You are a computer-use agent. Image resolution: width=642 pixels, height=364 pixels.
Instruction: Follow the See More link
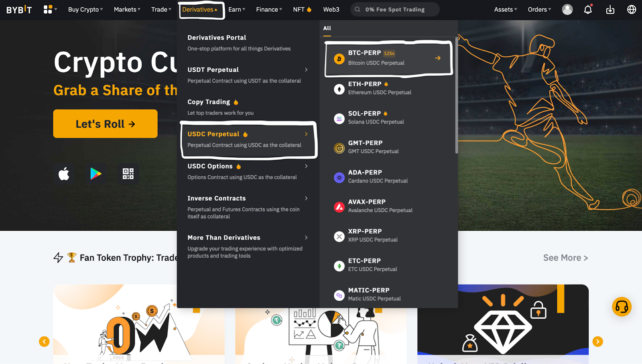pos(565,258)
